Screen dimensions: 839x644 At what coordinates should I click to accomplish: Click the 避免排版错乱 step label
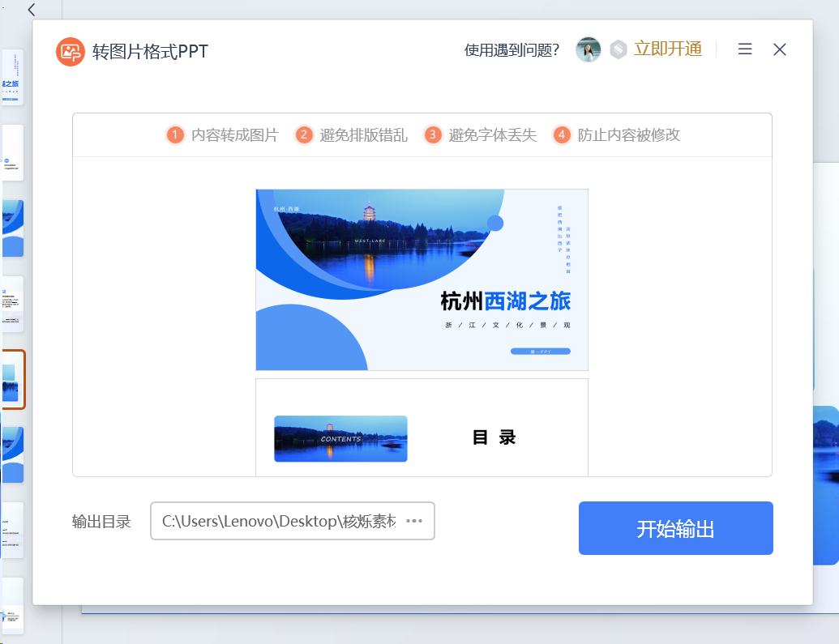[x=364, y=134]
